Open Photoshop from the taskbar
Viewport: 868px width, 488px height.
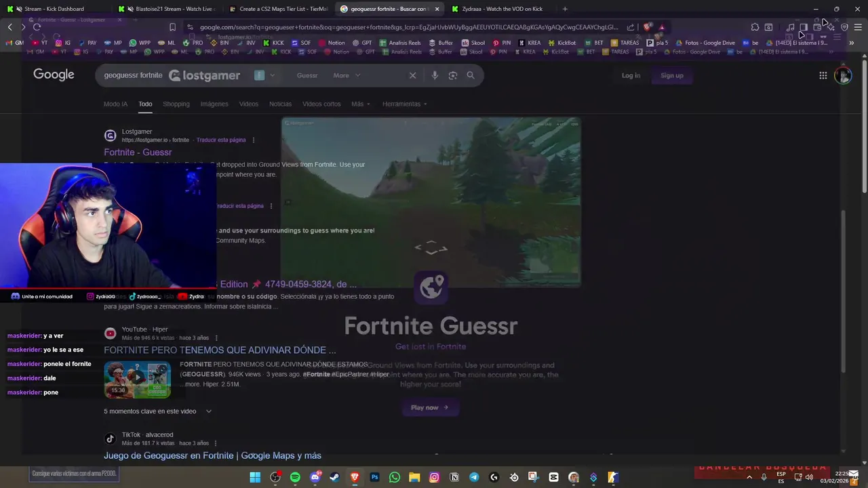[374, 477]
